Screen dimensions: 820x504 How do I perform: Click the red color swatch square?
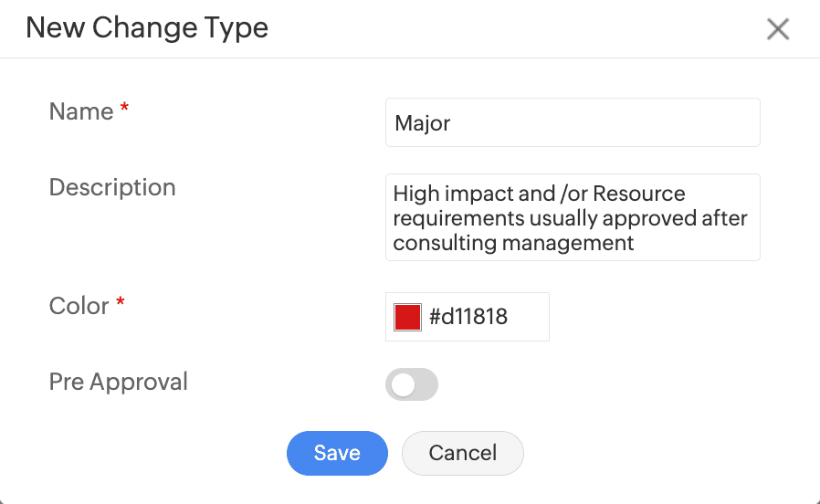407,317
